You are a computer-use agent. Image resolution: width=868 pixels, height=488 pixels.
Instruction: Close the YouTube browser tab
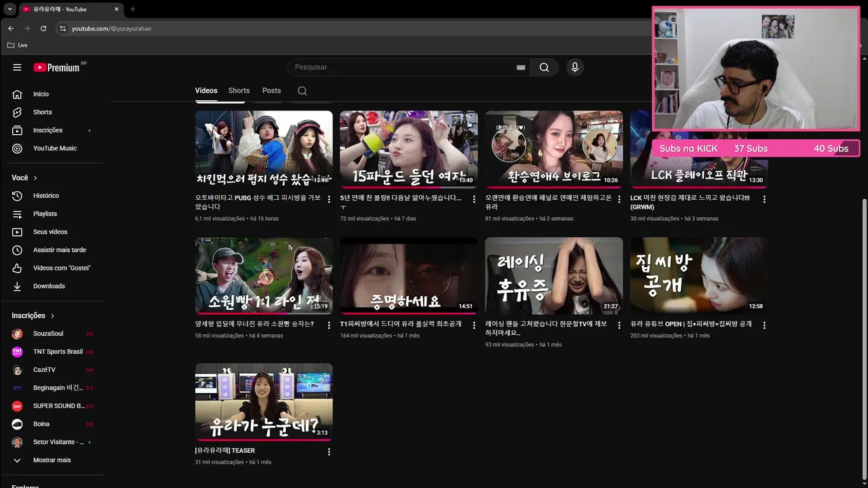[x=117, y=9]
